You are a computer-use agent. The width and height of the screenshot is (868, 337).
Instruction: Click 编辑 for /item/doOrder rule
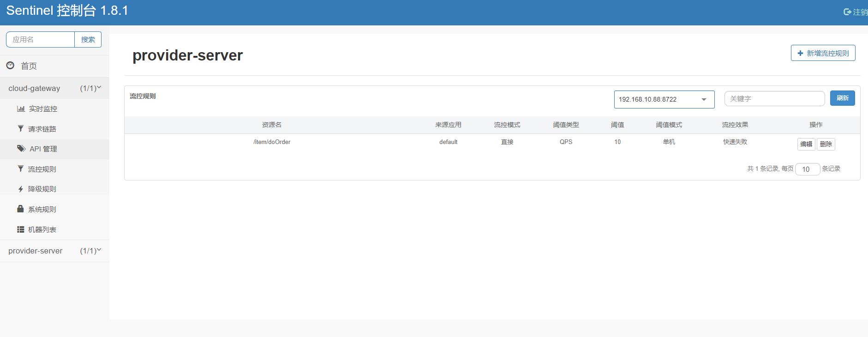tap(806, 144)
